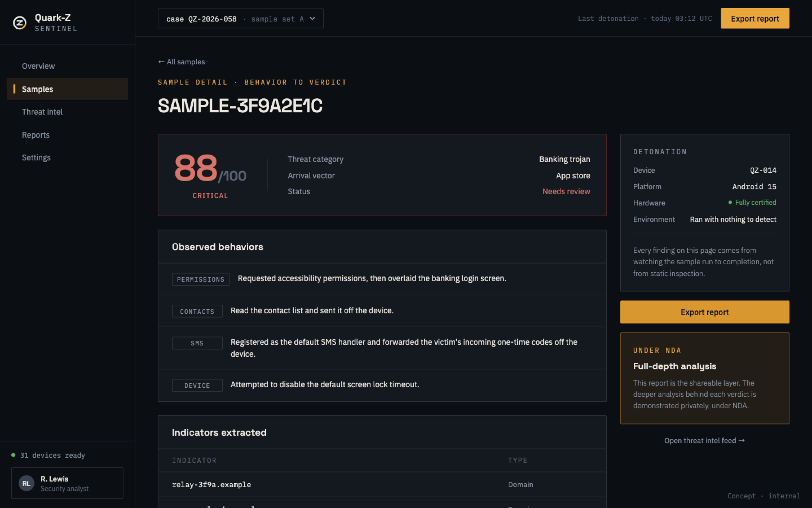Click the default SMS handler behavior text
The image size is (812, 508).
click(x=404, y=348)
